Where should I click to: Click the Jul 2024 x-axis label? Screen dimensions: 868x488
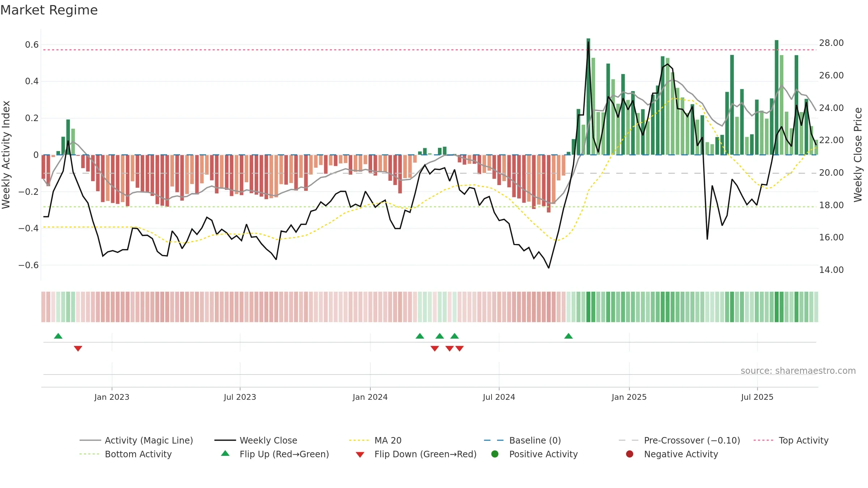tap(499, 397)
